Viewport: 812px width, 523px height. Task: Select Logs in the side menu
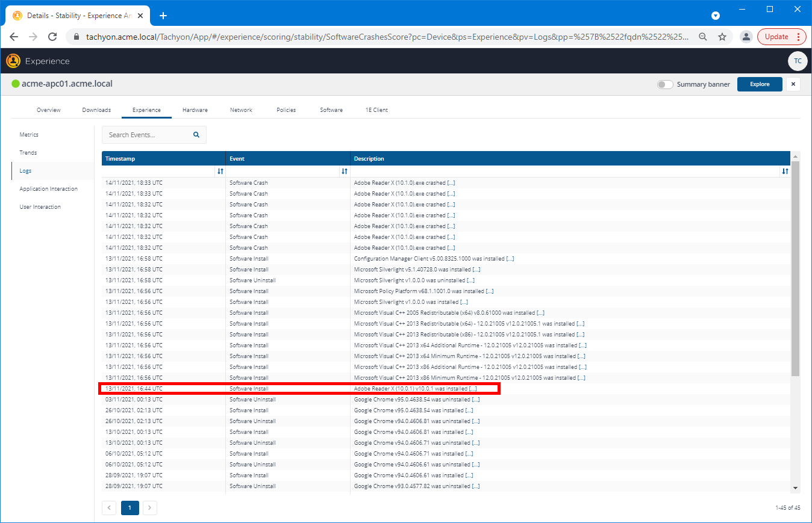(x=52, y=171)
